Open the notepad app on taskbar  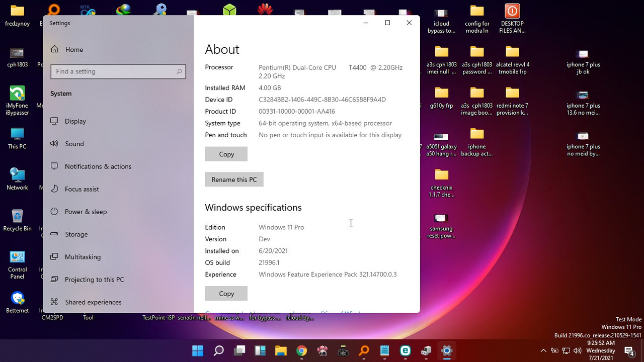click(384, 350)
